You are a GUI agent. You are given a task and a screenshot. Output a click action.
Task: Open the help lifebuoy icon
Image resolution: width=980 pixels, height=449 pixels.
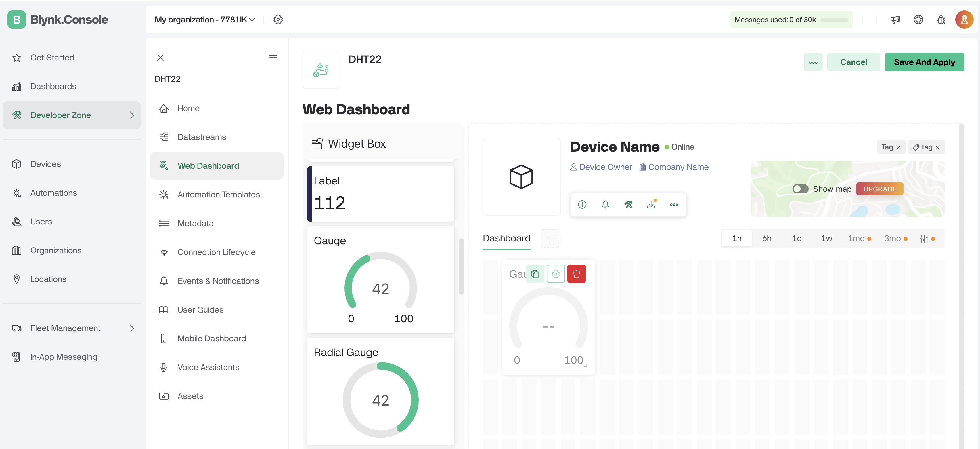pos(918,19)
